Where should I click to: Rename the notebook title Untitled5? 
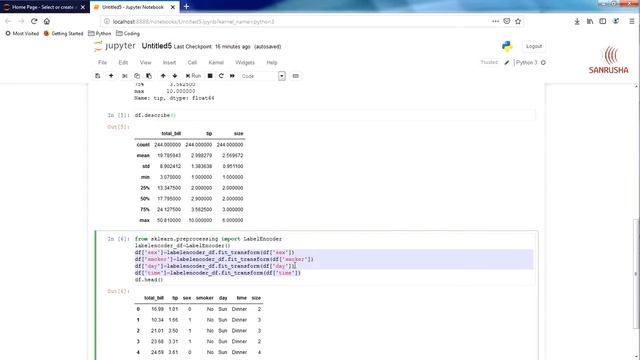point(157,46)
